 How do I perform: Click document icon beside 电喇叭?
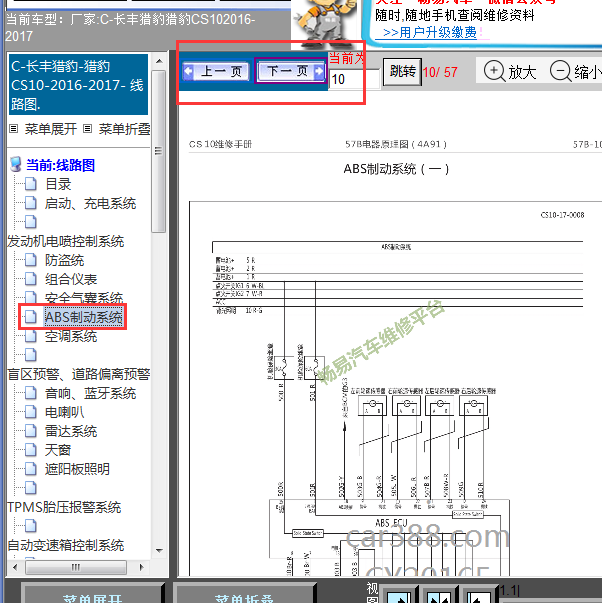(x=31, y=412)
